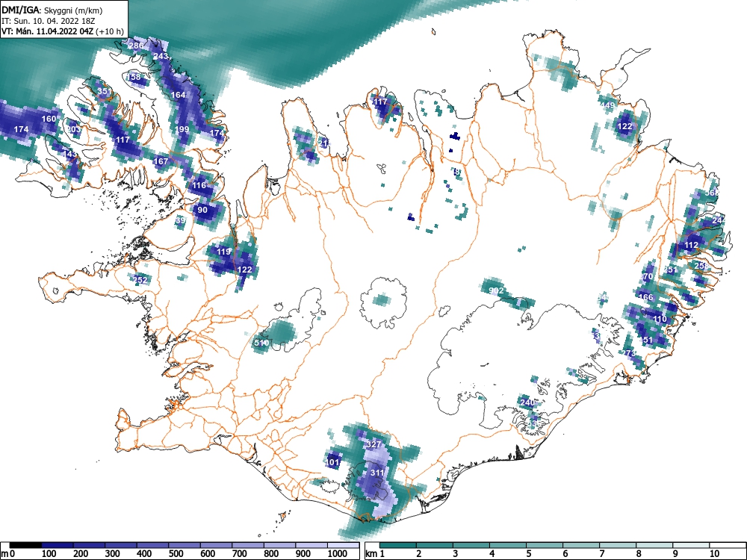Click the visibility value '110' on the map
747x560 pixels.
[x=660, y=319]
